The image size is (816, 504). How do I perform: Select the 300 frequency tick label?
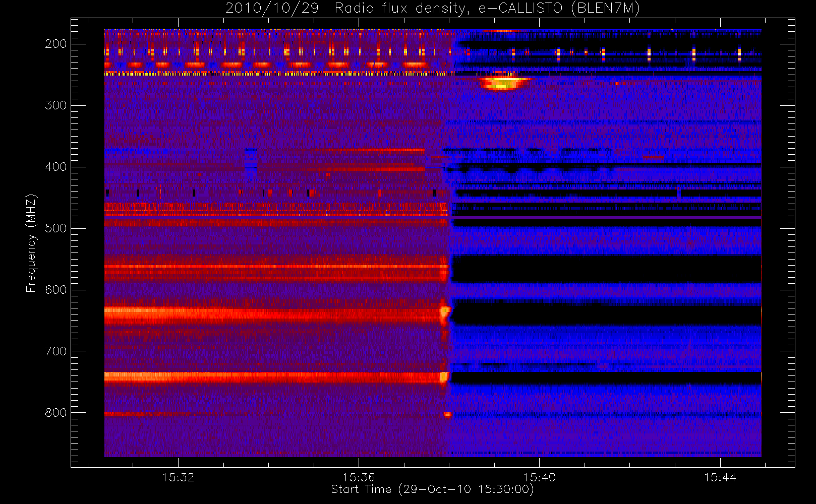tap(55, 105)
